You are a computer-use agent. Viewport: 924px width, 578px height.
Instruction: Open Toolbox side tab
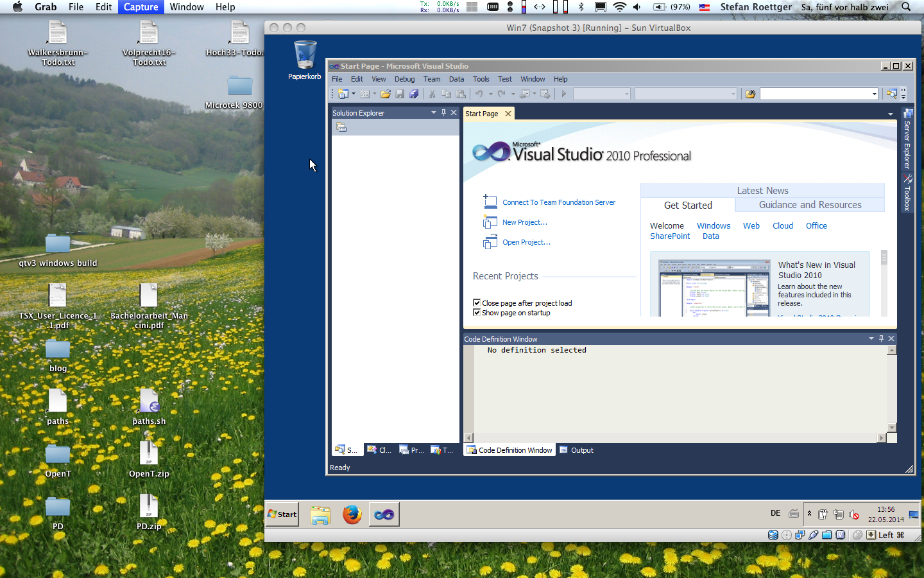[907, 193]
